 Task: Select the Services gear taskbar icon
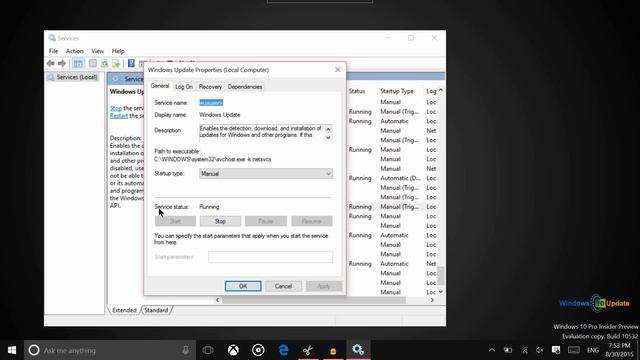point(358,350)
